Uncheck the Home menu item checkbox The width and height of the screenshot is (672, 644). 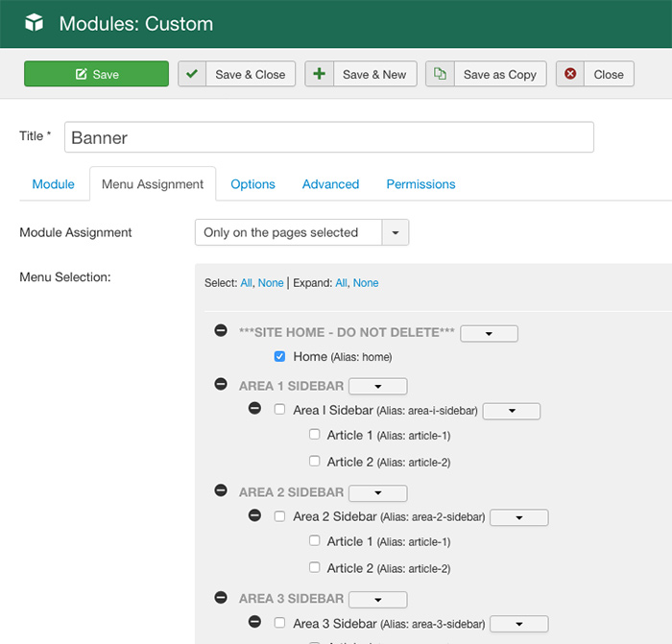(x=279, y=356)
